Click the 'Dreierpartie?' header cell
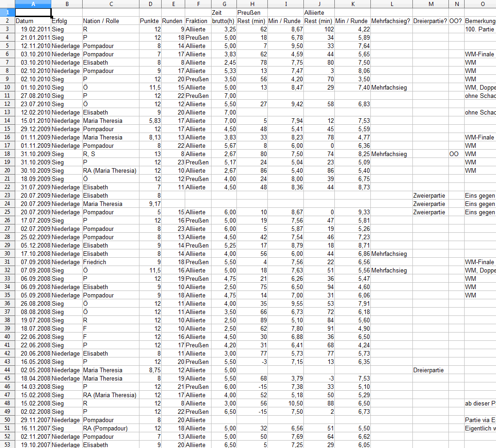The image size is (496, 448). pyautogui.click(x=430, y=21)
